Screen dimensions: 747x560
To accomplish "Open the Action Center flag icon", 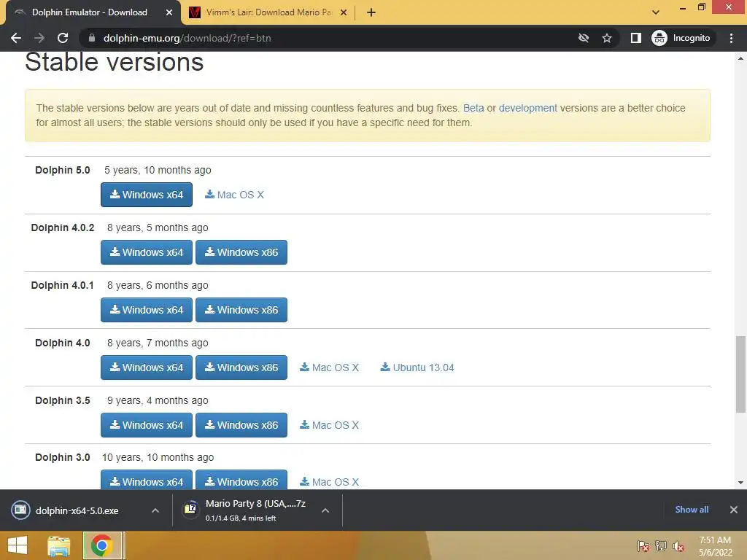I will pyautogui.click(x=643, y=546).
